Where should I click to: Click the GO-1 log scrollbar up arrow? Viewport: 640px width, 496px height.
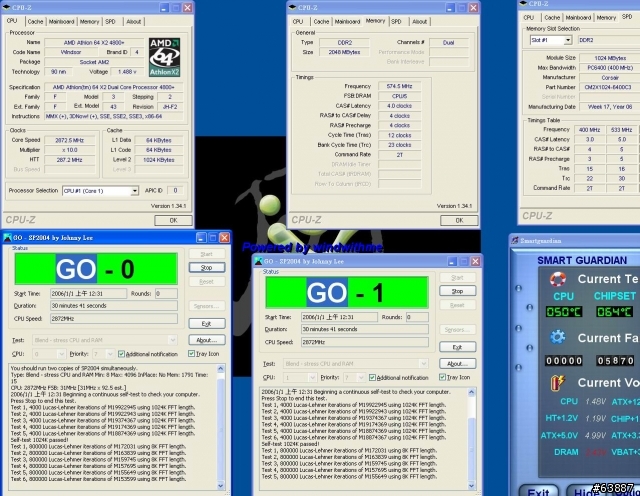pyautogui.click(x=471, y=392)
